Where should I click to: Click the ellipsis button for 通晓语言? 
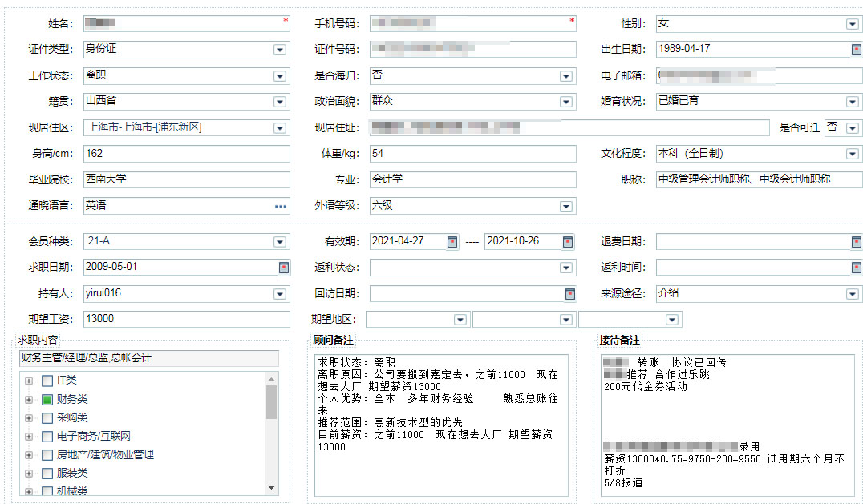click(x=281, y=207)
